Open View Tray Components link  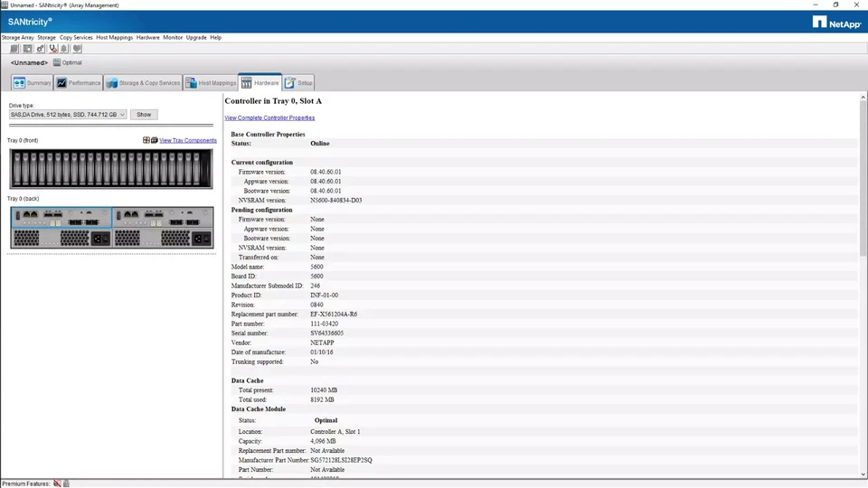(188, 141)
